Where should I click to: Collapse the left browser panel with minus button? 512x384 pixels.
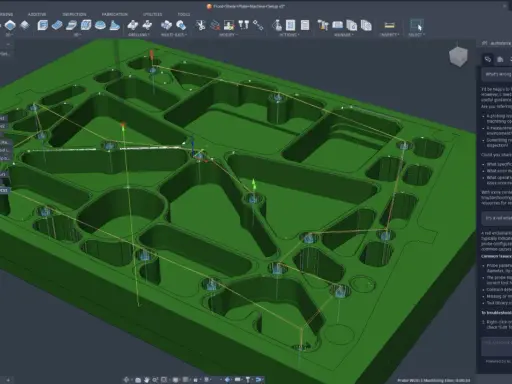coord(8,44)
